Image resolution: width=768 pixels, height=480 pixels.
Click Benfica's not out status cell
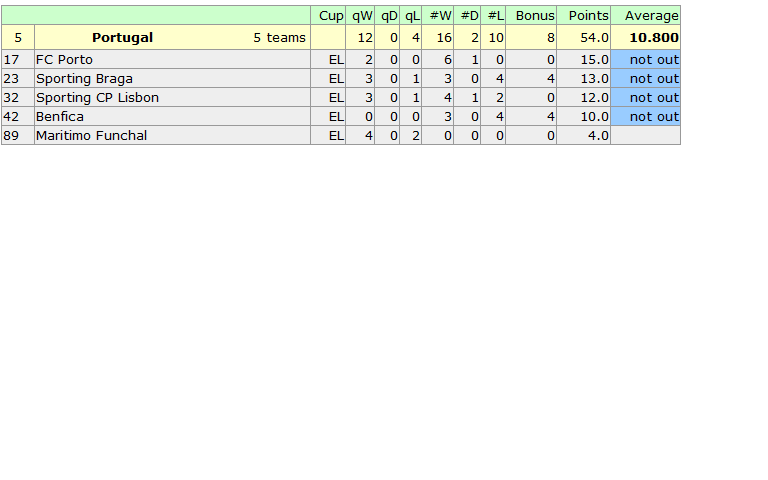pyautogui.click(x=654, y=116)
